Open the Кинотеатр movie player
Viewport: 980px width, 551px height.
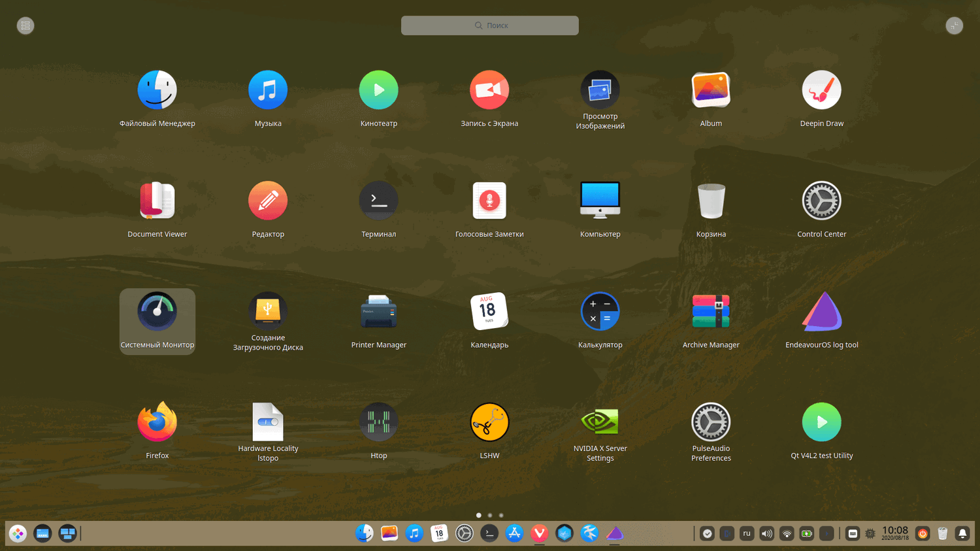click(379, 90)
